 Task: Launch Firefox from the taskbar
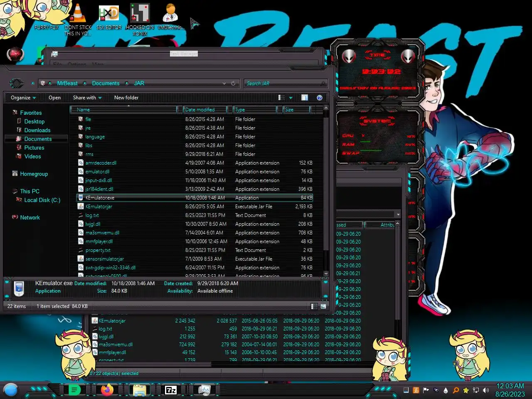pyautogui.click(x=107, y=390)
